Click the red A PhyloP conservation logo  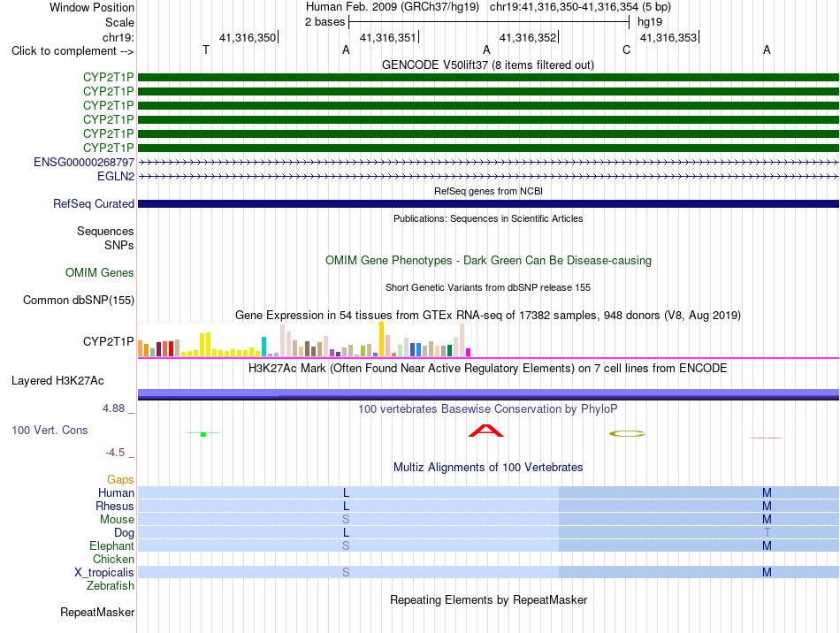[x=486, y=431]
